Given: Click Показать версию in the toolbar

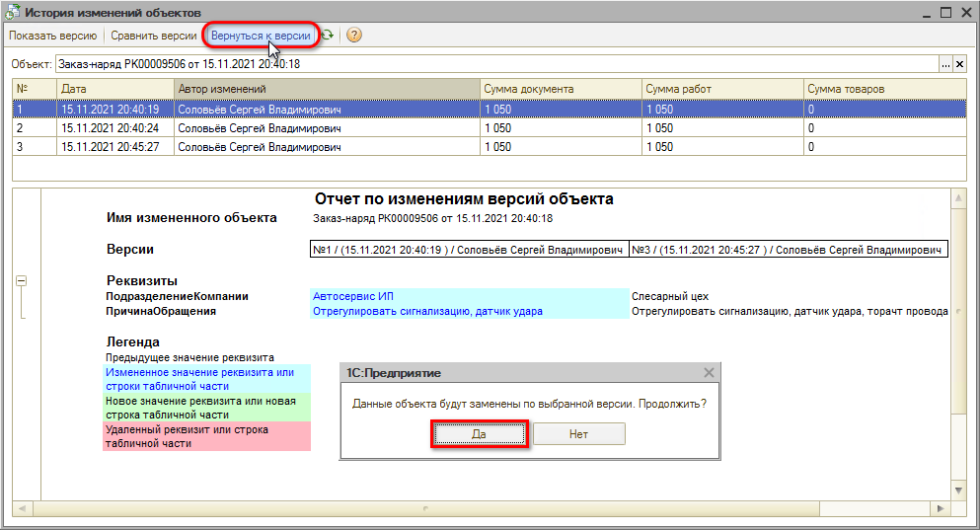Looking at the screenshot, I should pyautogui.click(x=52, y=36).
